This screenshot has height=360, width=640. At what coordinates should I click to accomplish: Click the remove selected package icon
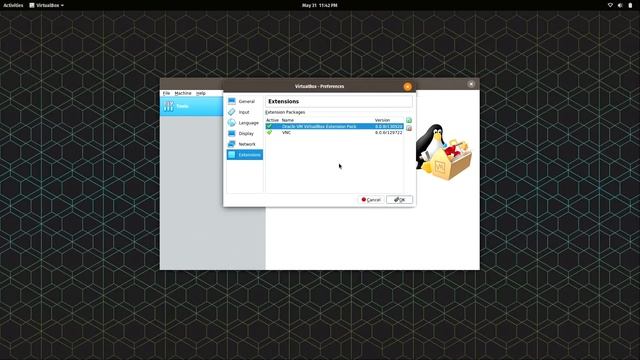(409, 128)
